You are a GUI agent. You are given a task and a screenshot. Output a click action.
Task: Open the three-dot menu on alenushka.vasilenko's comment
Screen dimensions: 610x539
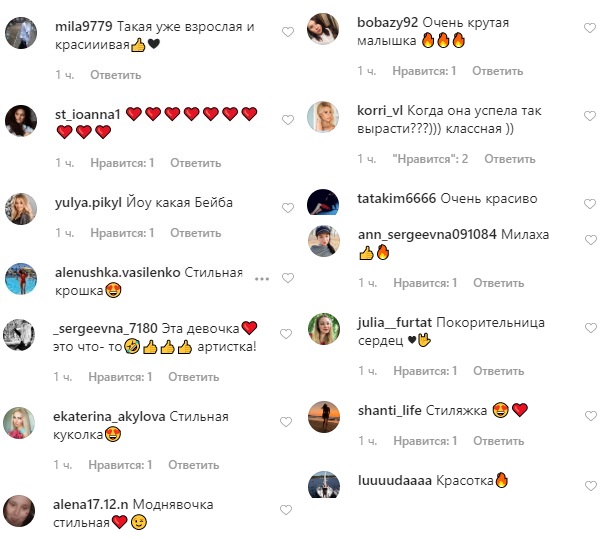pos(262,279)
